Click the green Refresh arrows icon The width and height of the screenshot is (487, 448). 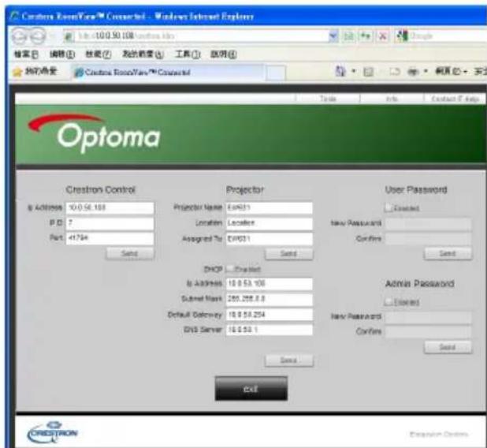pyautogui.click(x=366, y=36)
